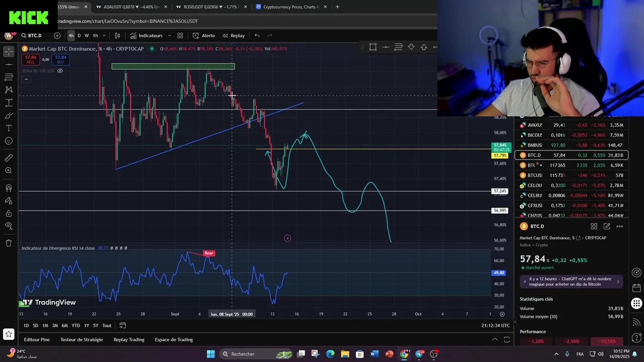644x362 pixels.
Task: Toggle stay in drawing mode
Action: pos(9,201)
